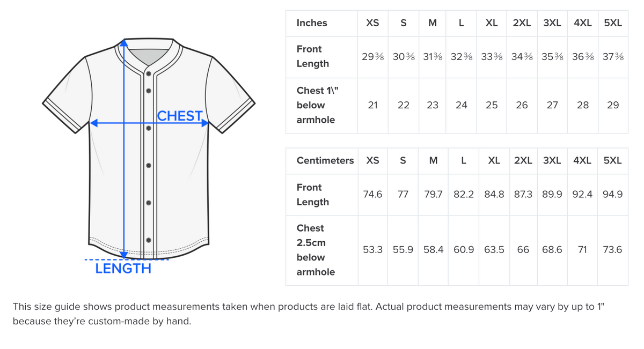Click the Chest 2.5cm below armhole label

[x=316, y=250]
